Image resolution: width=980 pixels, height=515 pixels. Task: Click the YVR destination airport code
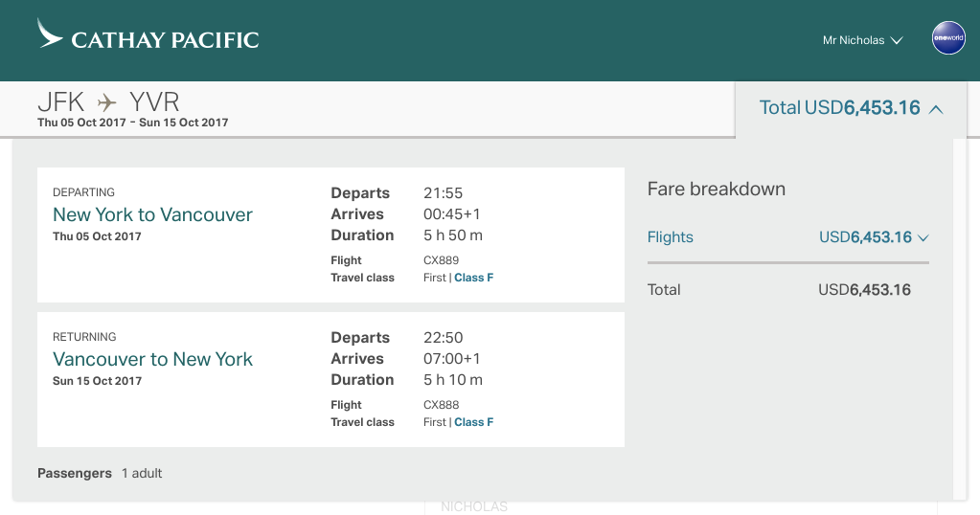click(154, 101)
